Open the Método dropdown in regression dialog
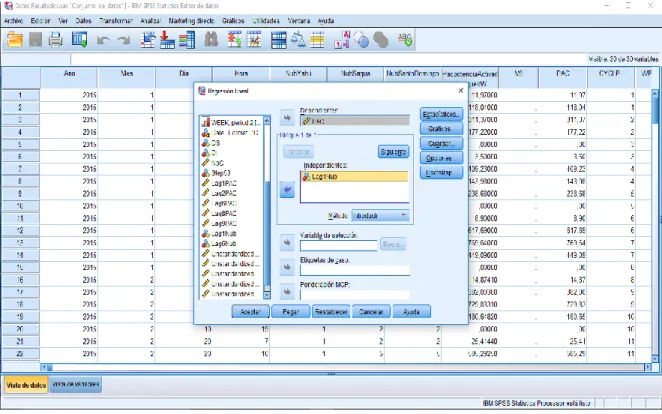The image size is (662, 414). click(x=380, y=216)
